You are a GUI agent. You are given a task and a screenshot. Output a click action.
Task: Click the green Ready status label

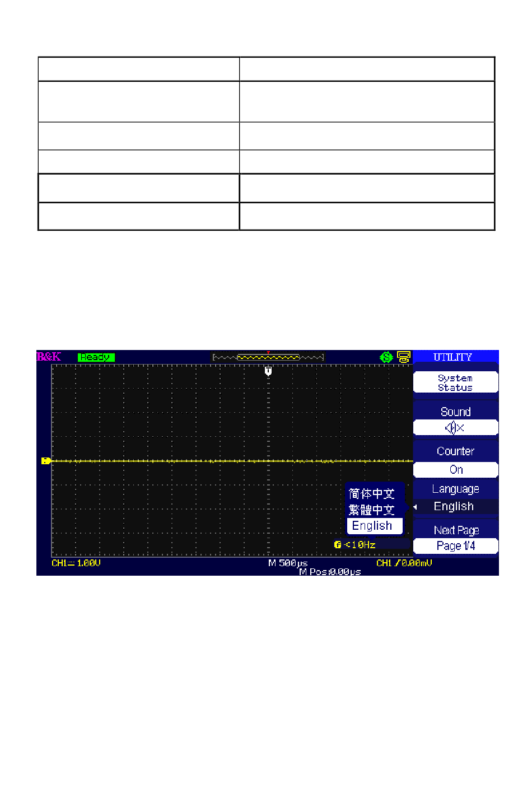96,357
